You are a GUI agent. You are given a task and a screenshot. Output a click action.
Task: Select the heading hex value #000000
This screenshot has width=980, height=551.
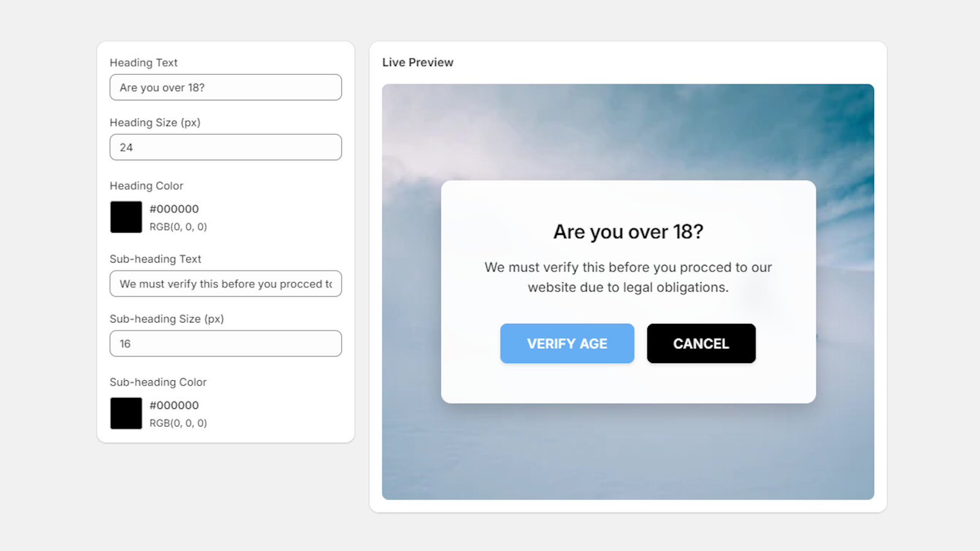[175, 209]
